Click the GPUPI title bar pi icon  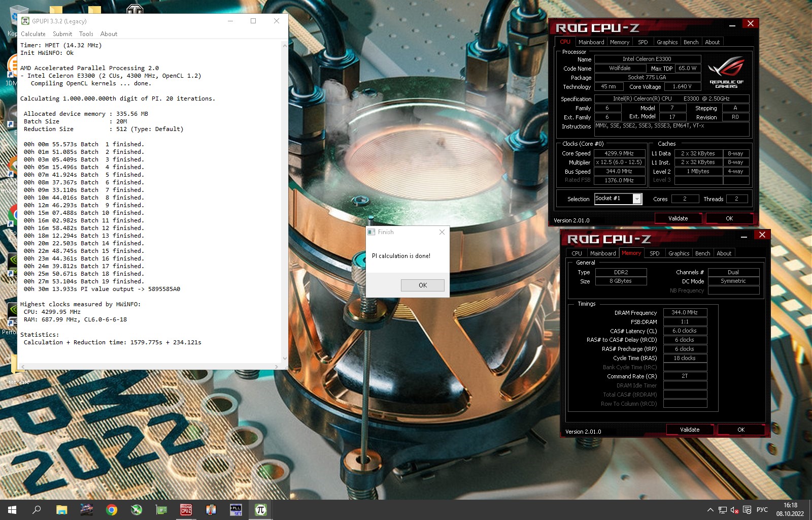pos(25,21)
